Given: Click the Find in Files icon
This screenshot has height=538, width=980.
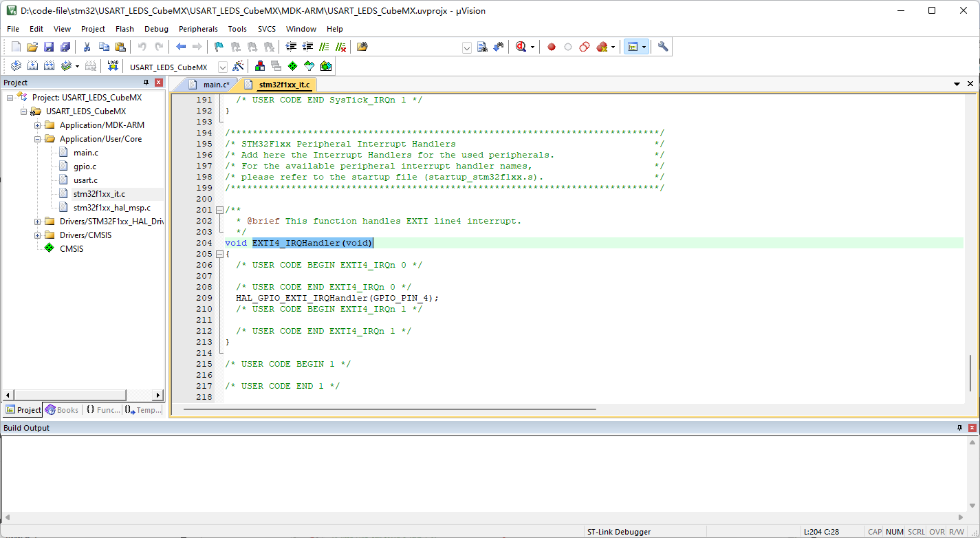Looking at the screenshot, I should coord(362,47).
